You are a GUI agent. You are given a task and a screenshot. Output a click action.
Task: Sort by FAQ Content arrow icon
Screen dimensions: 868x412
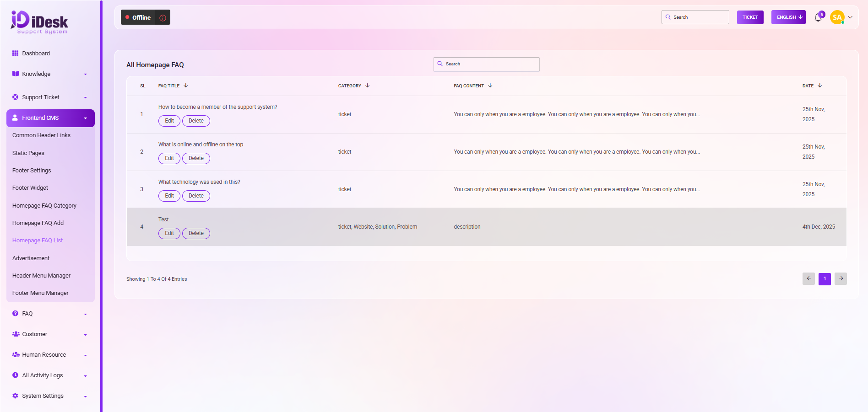pyautogui.click(x=490, y=86)
